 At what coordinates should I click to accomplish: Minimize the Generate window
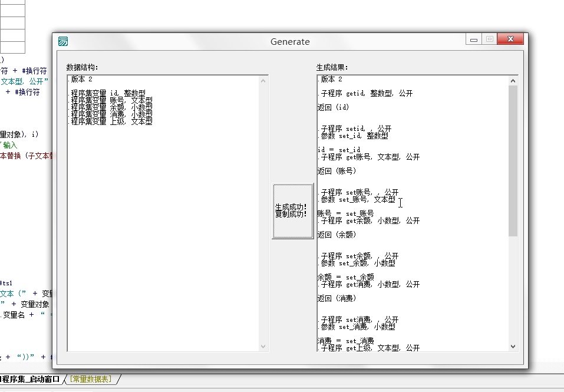click(x=474, y=39)
